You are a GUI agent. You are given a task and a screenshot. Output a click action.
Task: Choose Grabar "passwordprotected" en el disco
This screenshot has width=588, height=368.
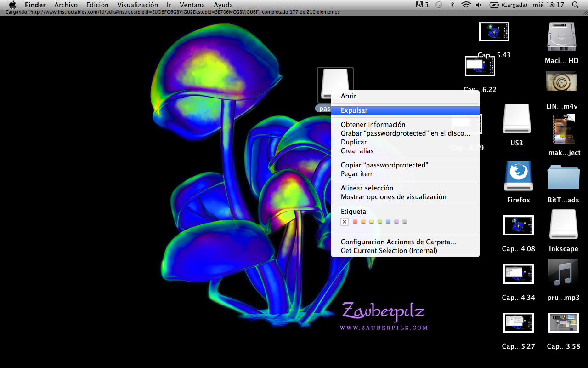(x=405, y=133)
